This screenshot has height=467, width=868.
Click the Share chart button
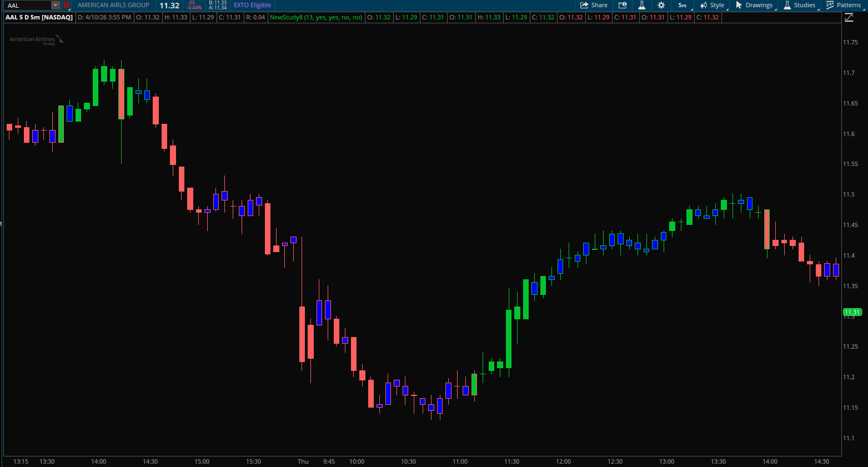[x=594, y=5]
